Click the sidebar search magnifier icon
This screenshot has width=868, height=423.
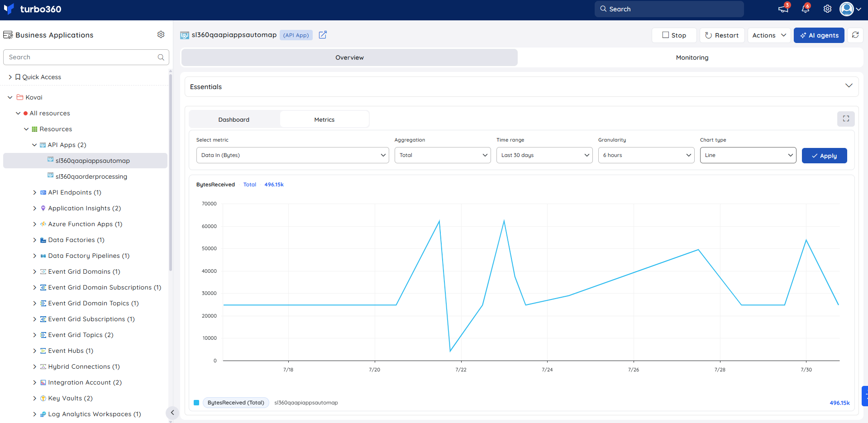(161, 57)
